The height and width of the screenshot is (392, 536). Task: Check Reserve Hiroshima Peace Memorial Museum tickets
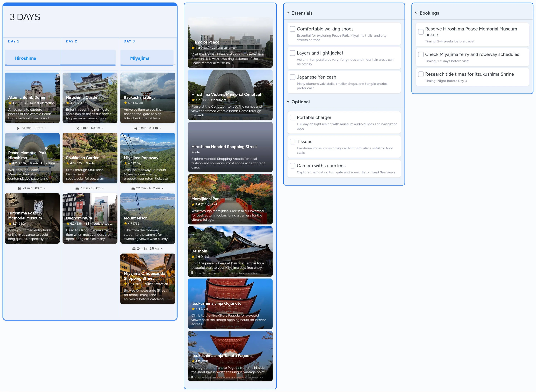(x=421, y=32)
